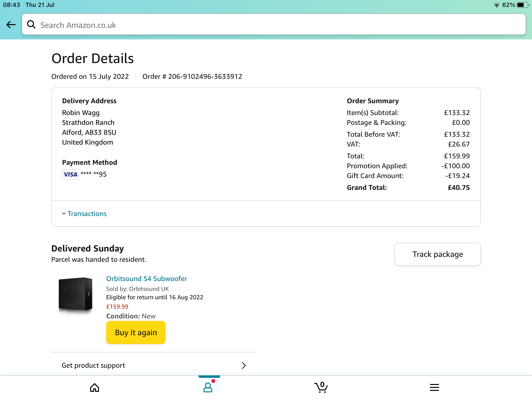Open the account profile tab icon

208,387
